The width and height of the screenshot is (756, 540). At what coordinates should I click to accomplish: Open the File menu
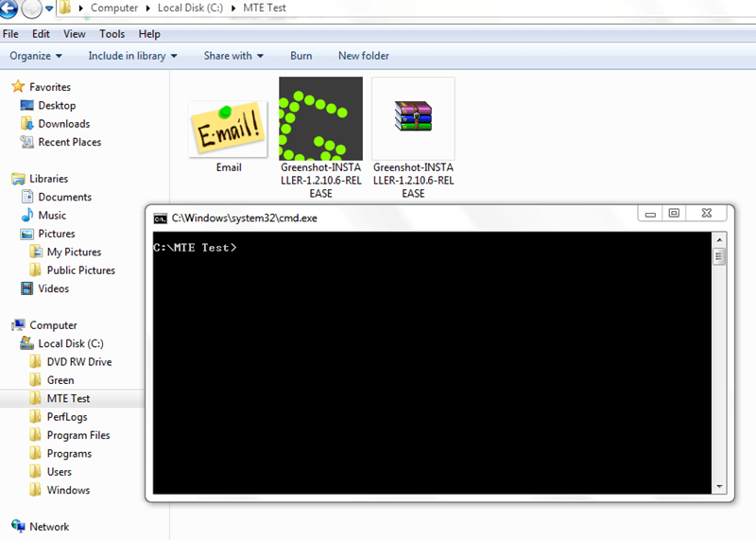point(10,34)
